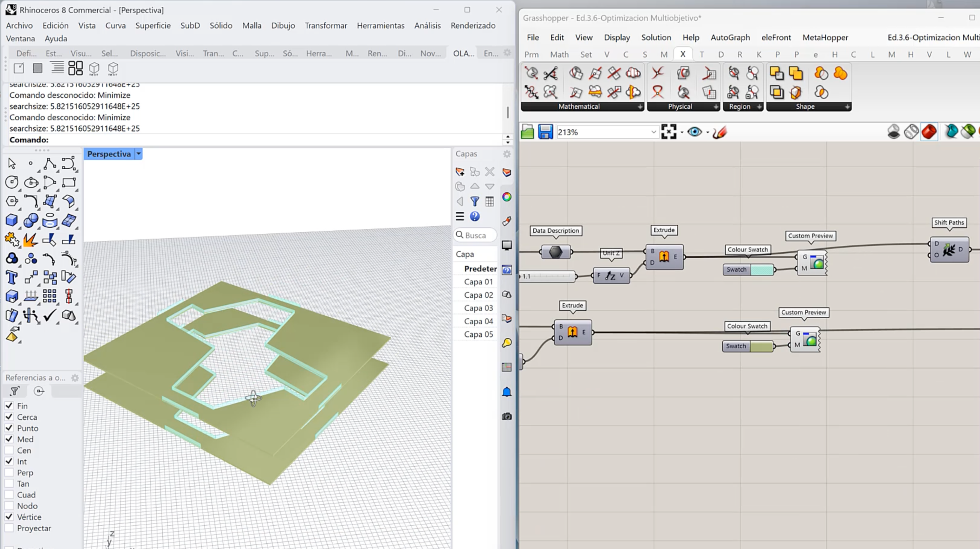Save the Grasshopper file with the floppy icon
Screen dimensions: 980x549
pyautogui.click(x=545, y=132)
